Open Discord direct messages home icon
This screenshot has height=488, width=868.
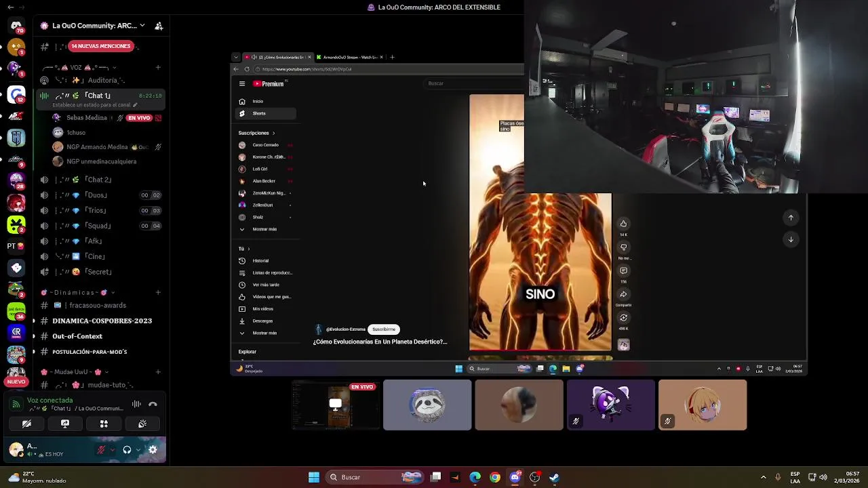[16, 26]
